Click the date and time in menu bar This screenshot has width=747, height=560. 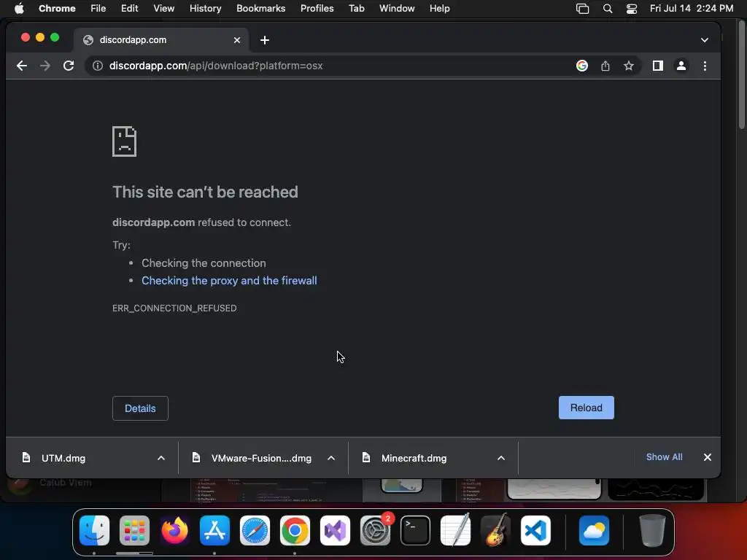point(692,9)
